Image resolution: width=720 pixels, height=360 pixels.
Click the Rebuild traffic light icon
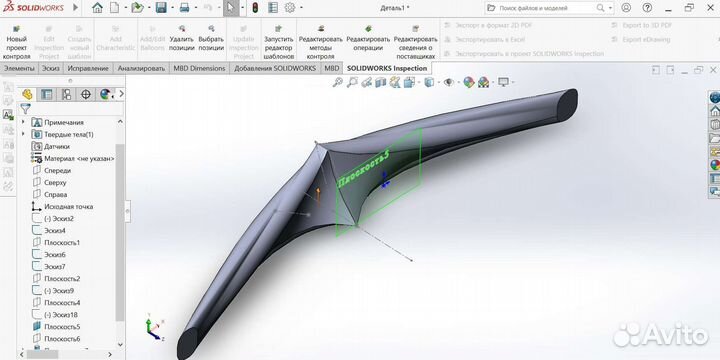(x=255, y=8)
